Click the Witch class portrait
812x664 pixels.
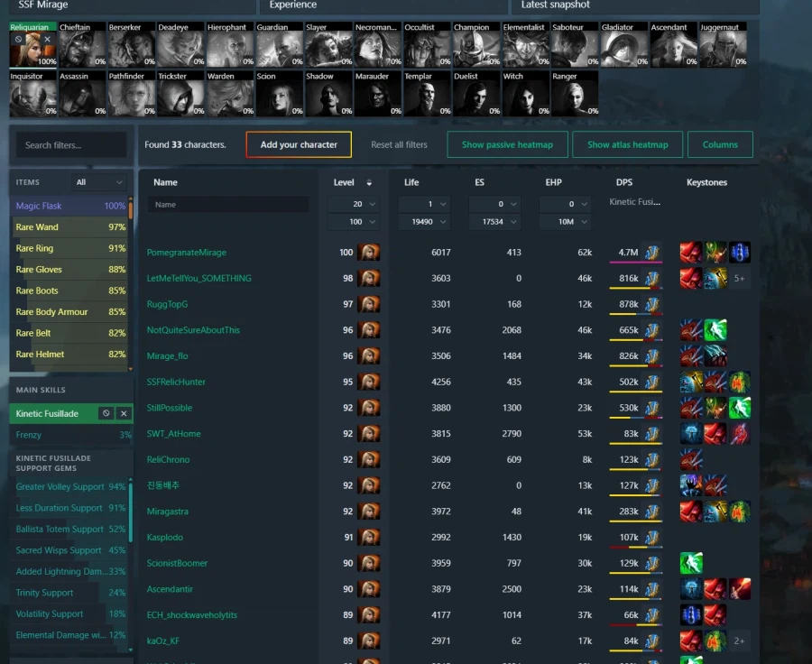tap(524, 95)
